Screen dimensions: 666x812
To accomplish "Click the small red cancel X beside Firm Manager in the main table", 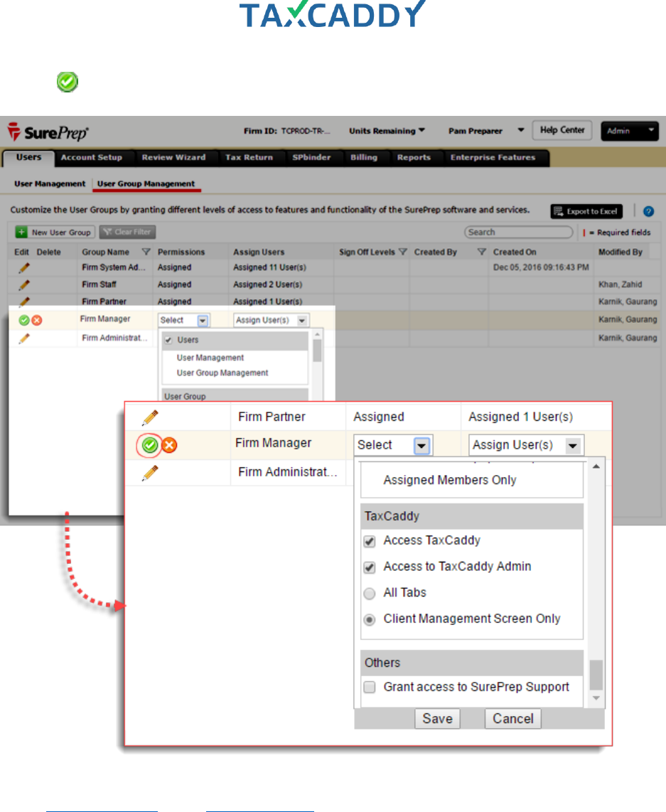I will pyautogui.click(x=37, y=321).
